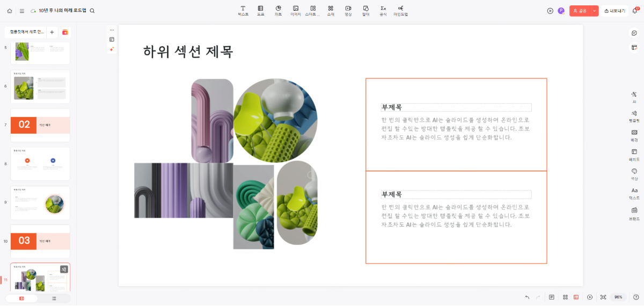Click document title 10년 후 나의 미래 로드맵
The width and height of the screenshot is (644, 306).
(63, 11)
